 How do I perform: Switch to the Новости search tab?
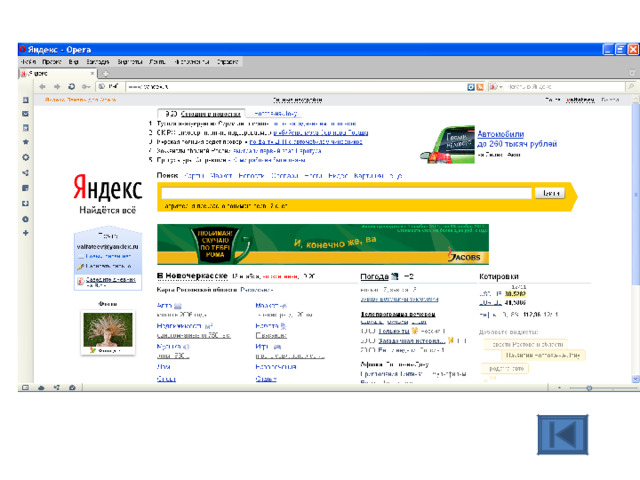point(251,176)
